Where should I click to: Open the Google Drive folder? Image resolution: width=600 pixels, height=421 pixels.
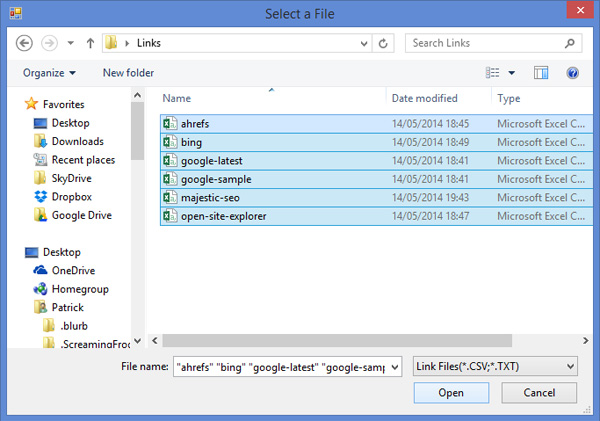[73, 215]
